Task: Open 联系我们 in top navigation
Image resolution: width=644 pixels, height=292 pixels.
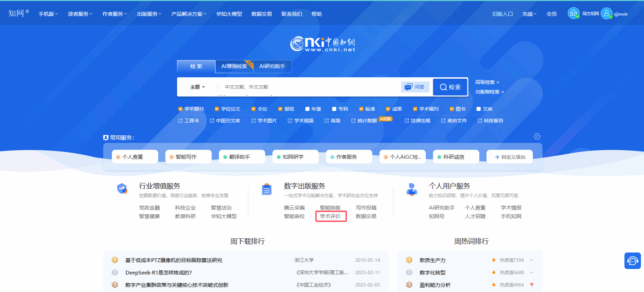Action: coord(292,14)
